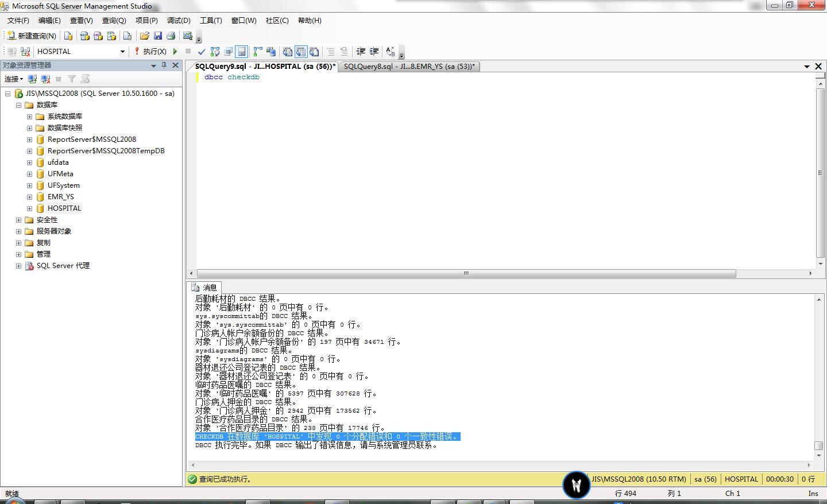Expand the 系统数据库 folder
827x504 pixels.
[x=29, y=117]
